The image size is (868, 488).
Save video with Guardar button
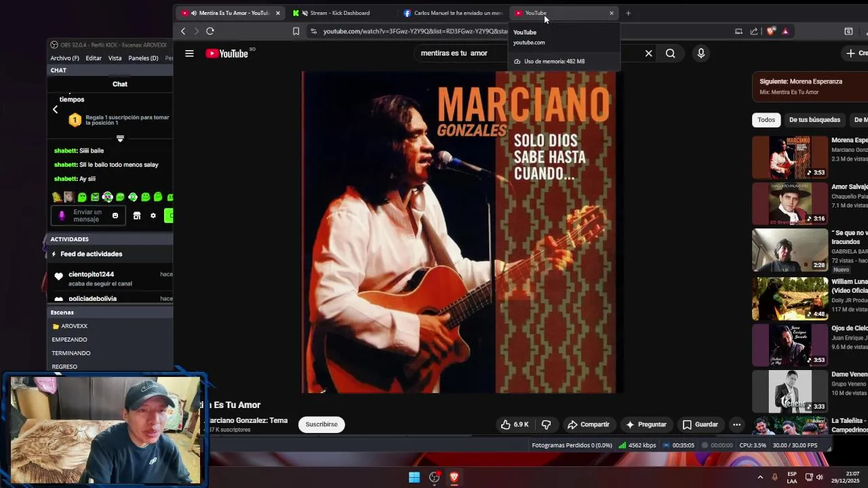point(700,424)
